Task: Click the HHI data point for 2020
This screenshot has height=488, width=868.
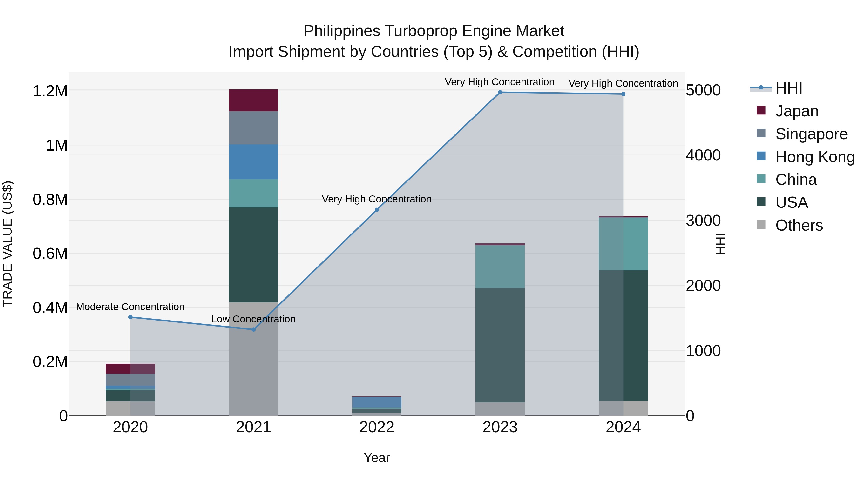Action: click(130, 317)
